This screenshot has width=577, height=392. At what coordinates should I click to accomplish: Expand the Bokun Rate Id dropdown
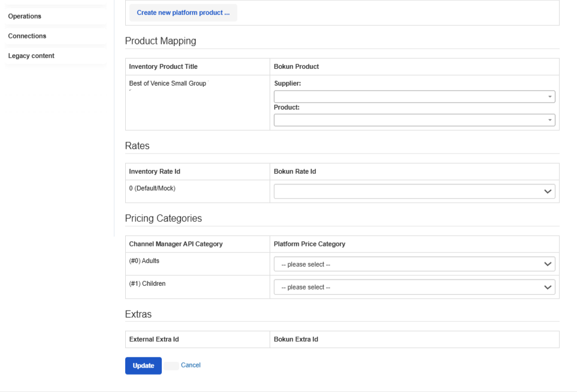(415, 191)
